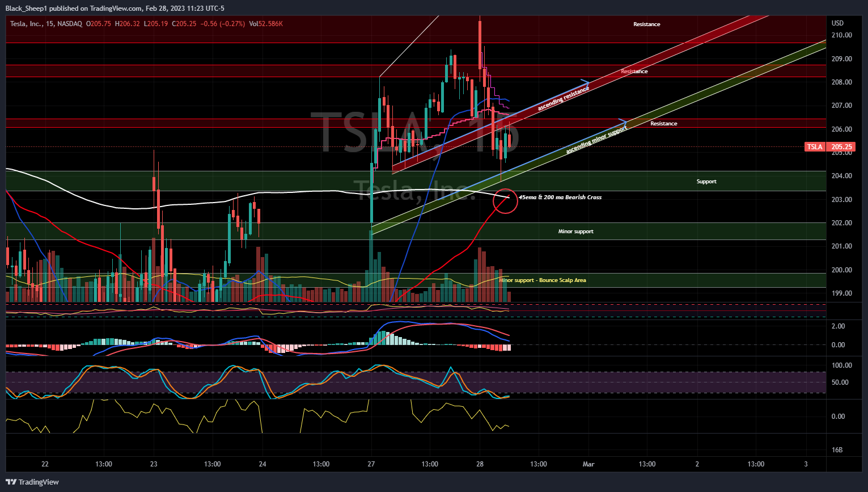Click the 205.25 current price label
This screenshot has height=492, width=868.
point(842,147)
